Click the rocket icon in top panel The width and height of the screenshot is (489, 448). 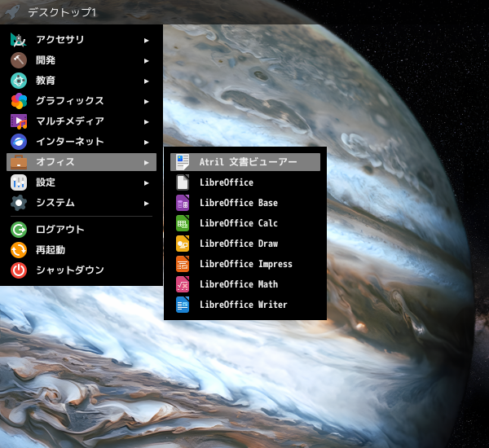12,12
